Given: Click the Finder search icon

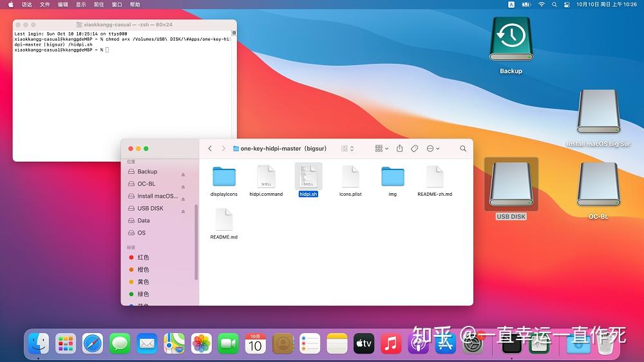Looking at the screenshot, I should pyautogui.click(x=463, y=148).
